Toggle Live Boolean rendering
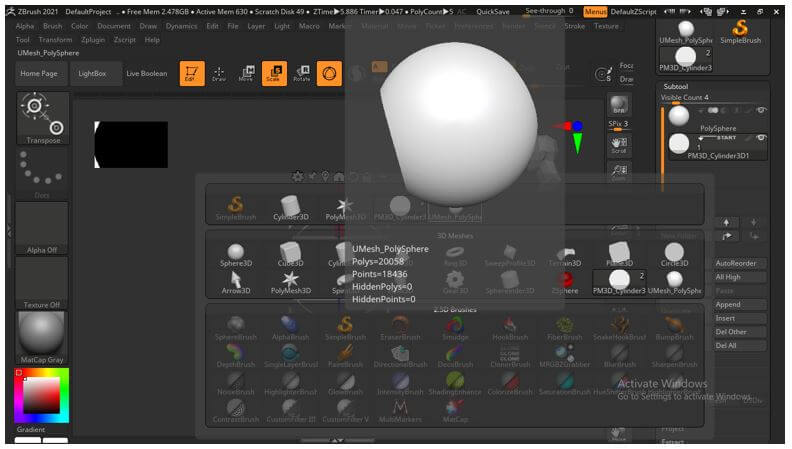 coord(146,74)
